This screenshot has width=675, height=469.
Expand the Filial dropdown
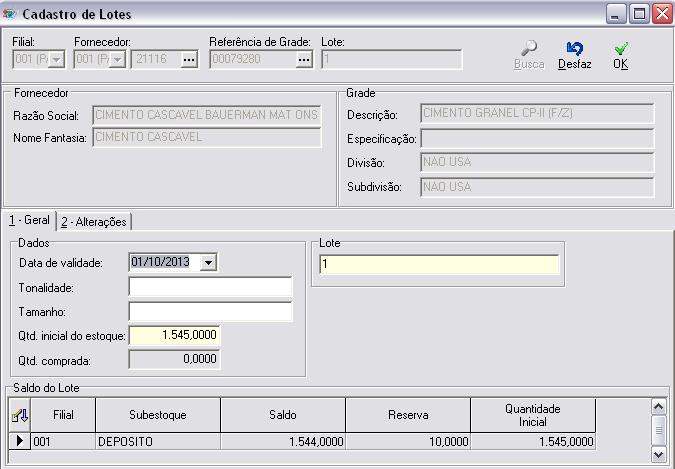[x=56, y=60]
